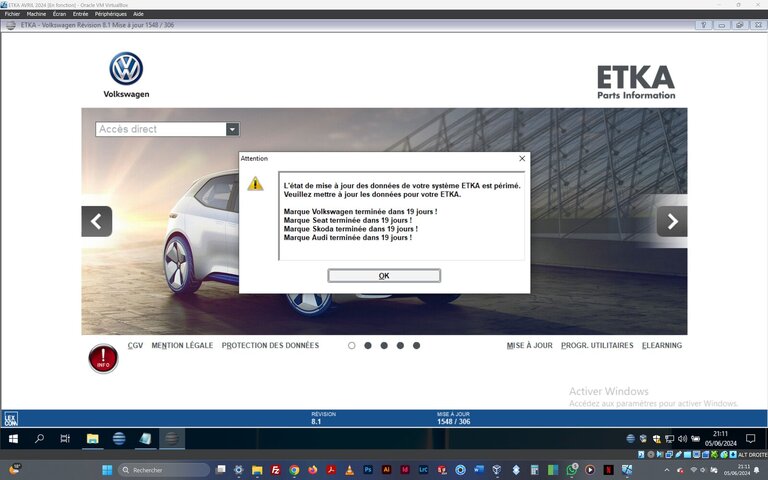Open WhatsApp on the host taskbar
This screenshot has height=480, width=768.
tap(572, 470)
